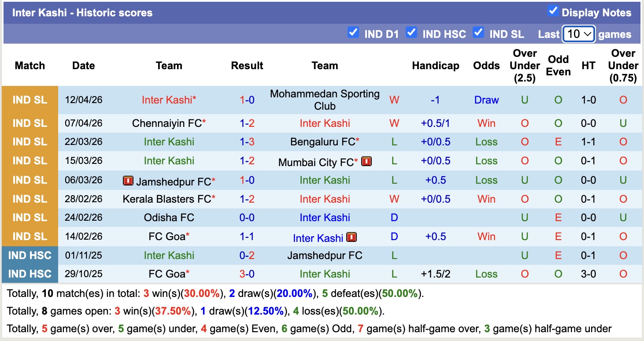Select the orange IND SL badge on the 12/04 row
The height and width of the screenshot is (341, 644).
coord(30,100)
